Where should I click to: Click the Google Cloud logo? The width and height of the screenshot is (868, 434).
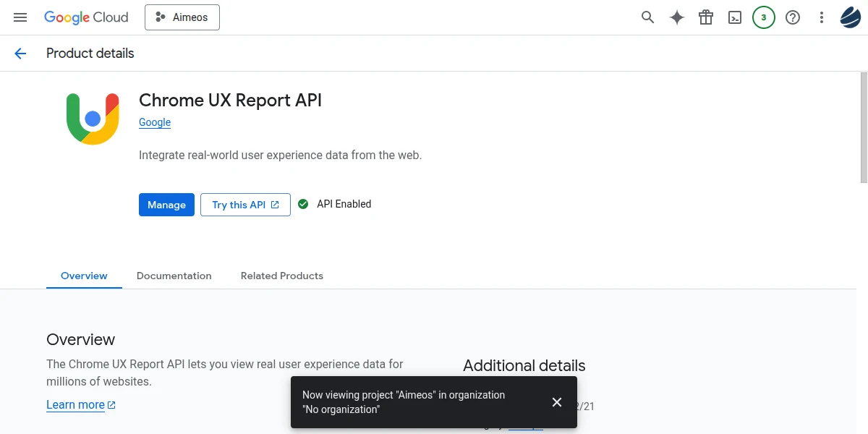[86, 17]
